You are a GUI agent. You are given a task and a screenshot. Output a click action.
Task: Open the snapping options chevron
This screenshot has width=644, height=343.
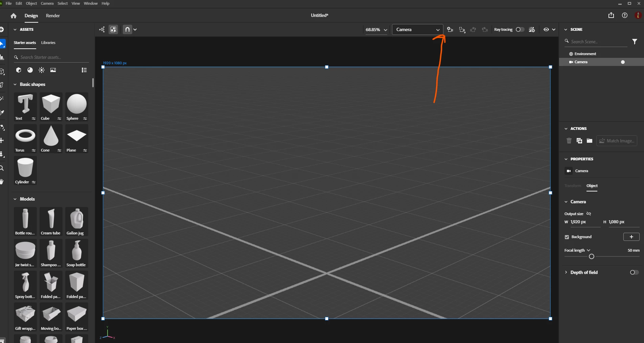pyautogui.click(x=135, y=29)
